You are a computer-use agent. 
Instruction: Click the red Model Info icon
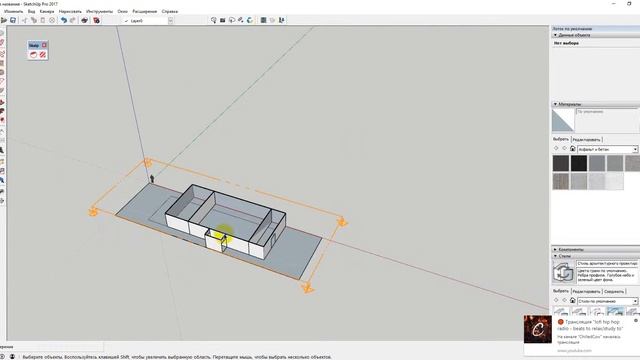[96, 20]
